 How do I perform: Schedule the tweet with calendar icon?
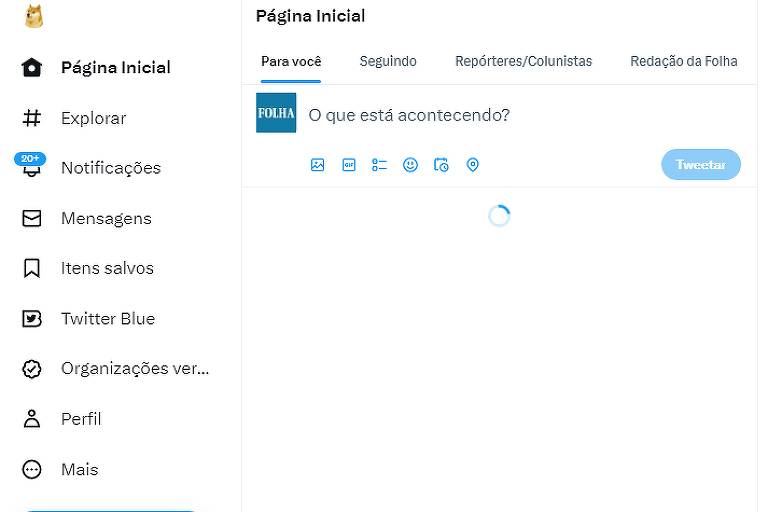point(441,165)
